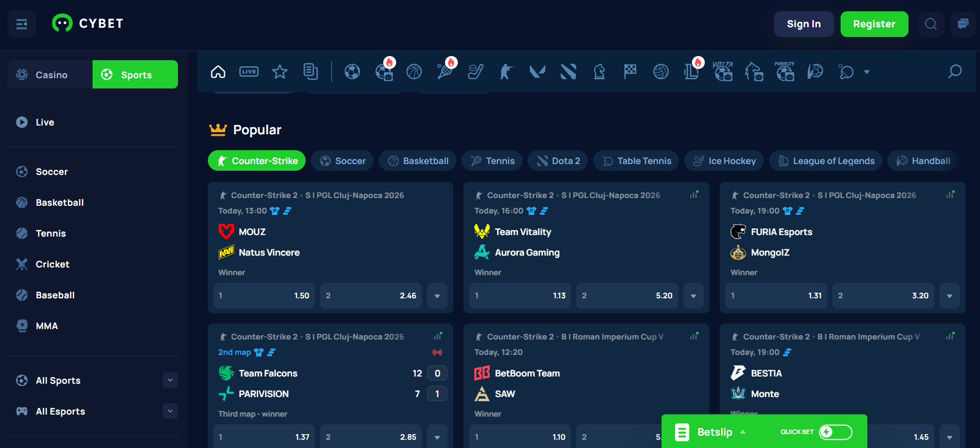The height and width of the screenshot is (448, 980).
Task: Expand the All Esports list
Action: click(x=170, y=411)
